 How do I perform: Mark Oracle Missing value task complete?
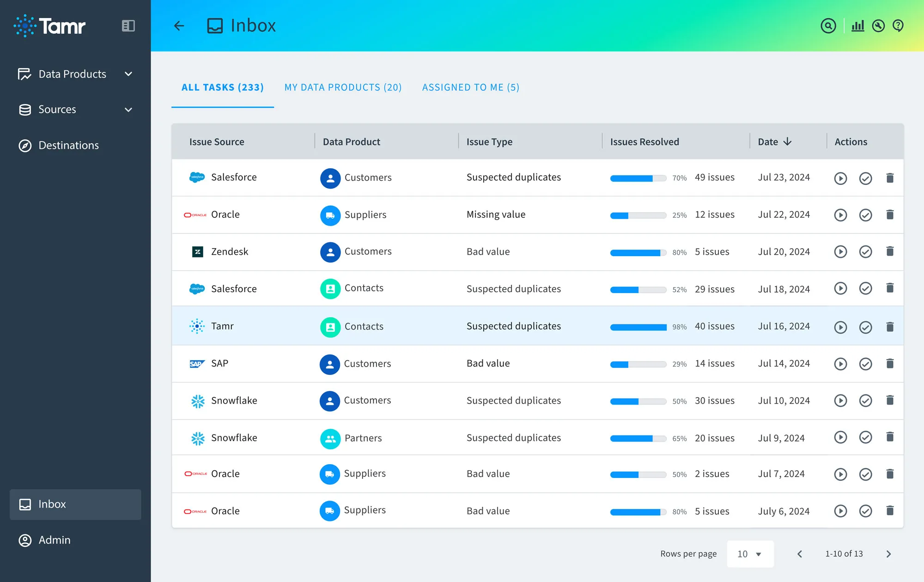(x=865, y=215)
